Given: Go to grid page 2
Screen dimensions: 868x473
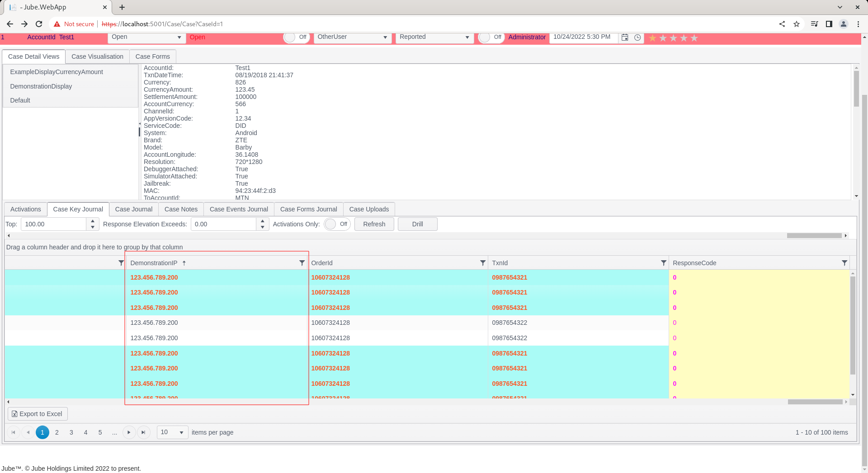Looking at the screenshot, I should (x=57, y=432).
